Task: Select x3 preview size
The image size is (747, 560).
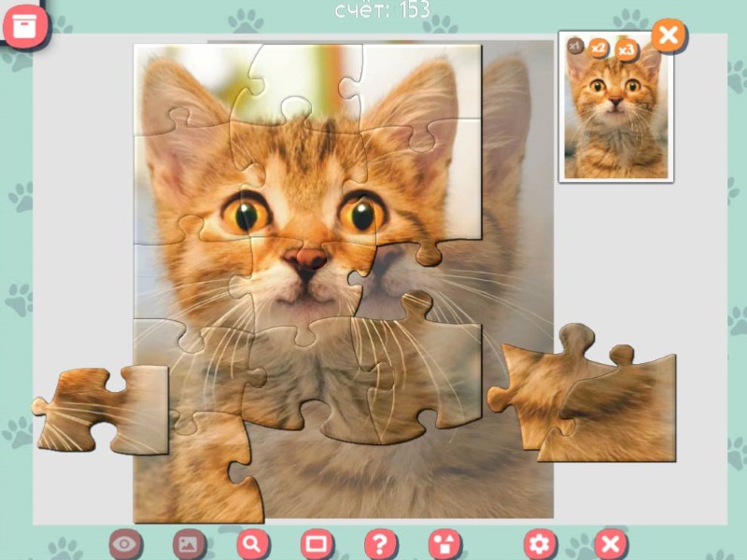Action: tap(626, 49)
